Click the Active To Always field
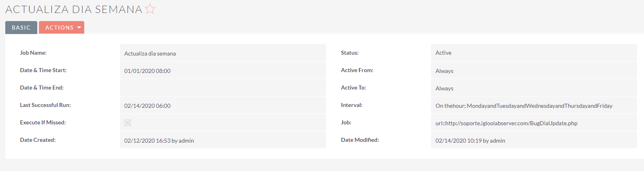The height and width of the screenshot is (171, 644). coord(534,88)
